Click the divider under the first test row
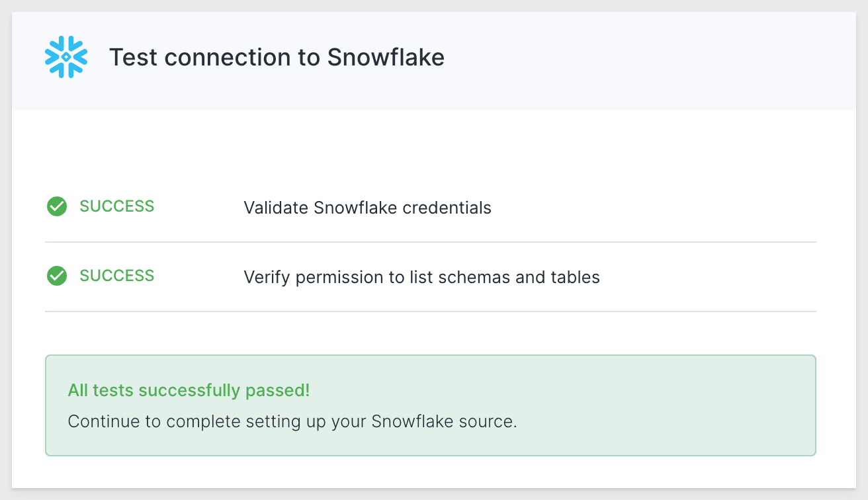This screenshot has height=500, width=868. [x=430, y=241]
